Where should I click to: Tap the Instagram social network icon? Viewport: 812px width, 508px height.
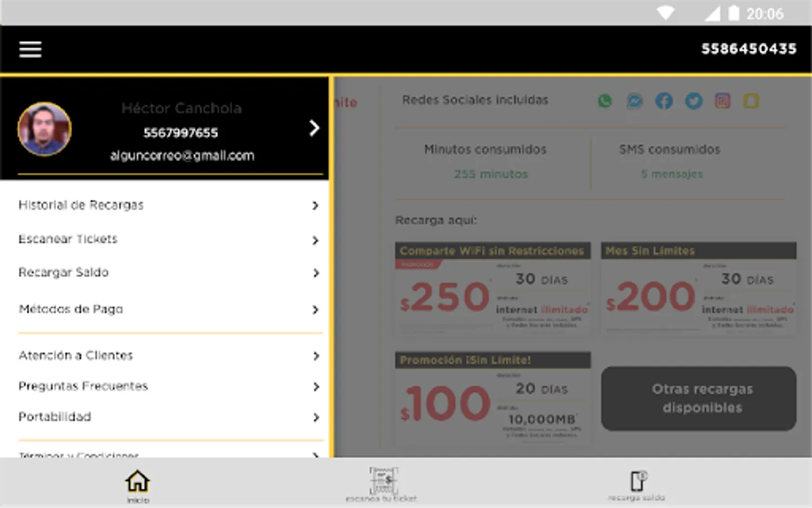click(722, 101)
